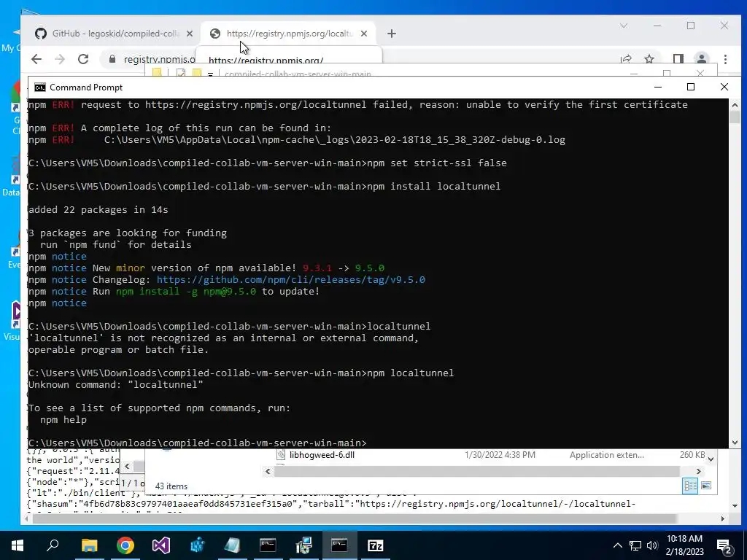Click the last command prompt input line
The height and width of the screenshot is (560, 747).
198,443
